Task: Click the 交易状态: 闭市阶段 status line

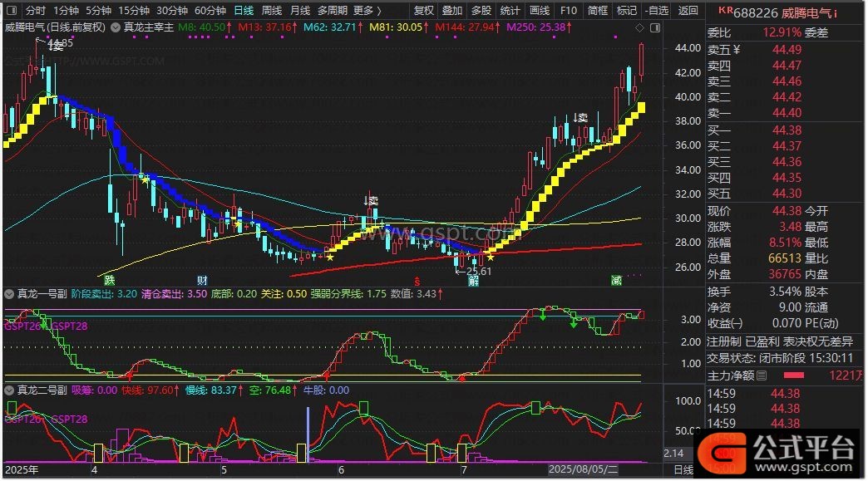Action: coord(779,358)
